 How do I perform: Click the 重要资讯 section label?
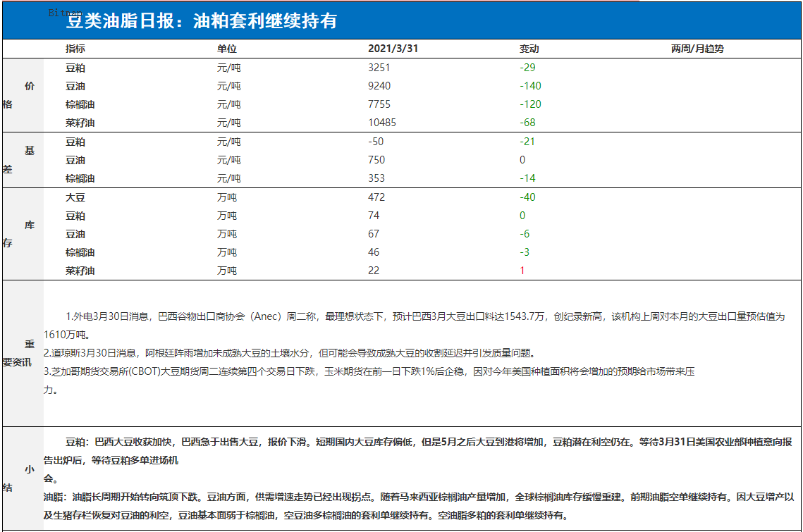[18, 353]
